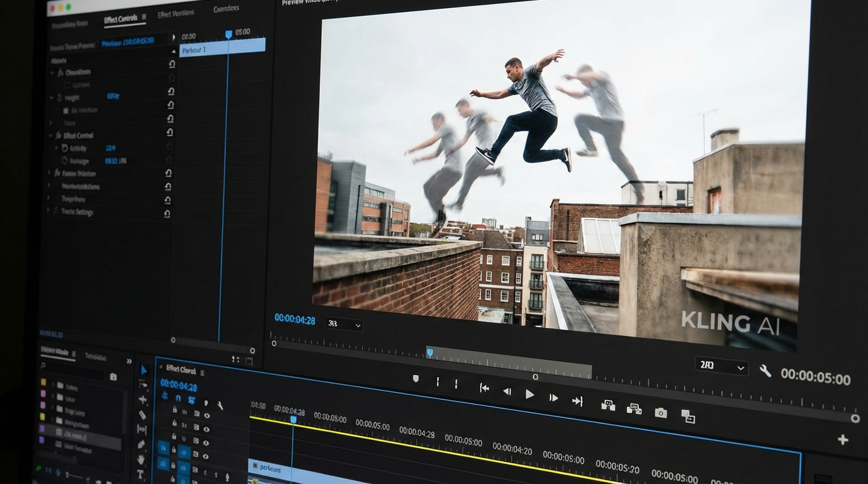The height and width of the screenshot is (484, 868).
Task: Select the Type tool
Action: click(141, 474)
